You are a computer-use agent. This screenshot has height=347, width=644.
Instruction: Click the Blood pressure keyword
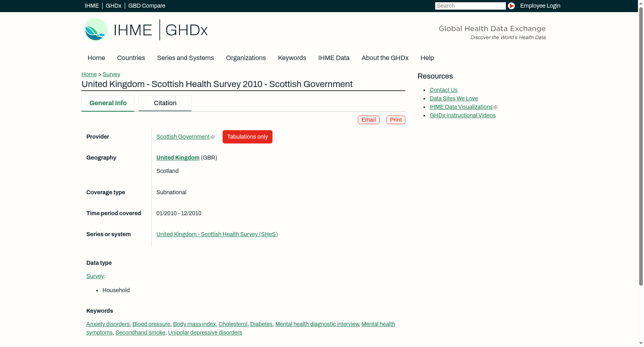151,324
